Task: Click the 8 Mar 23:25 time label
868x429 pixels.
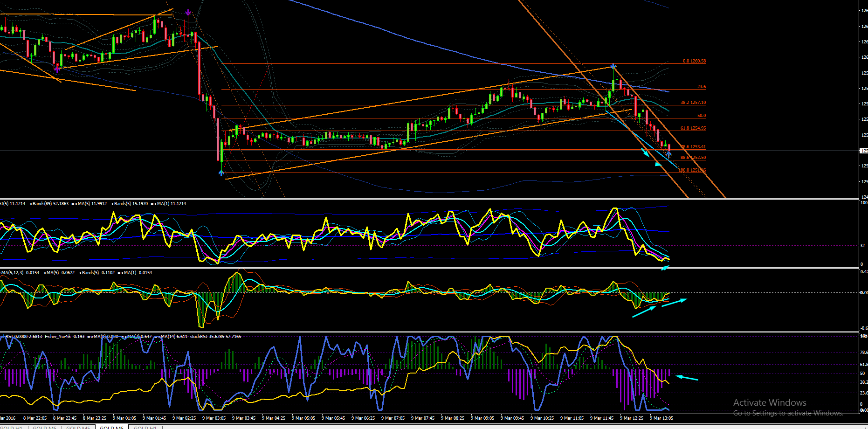Action: (95, 418)
